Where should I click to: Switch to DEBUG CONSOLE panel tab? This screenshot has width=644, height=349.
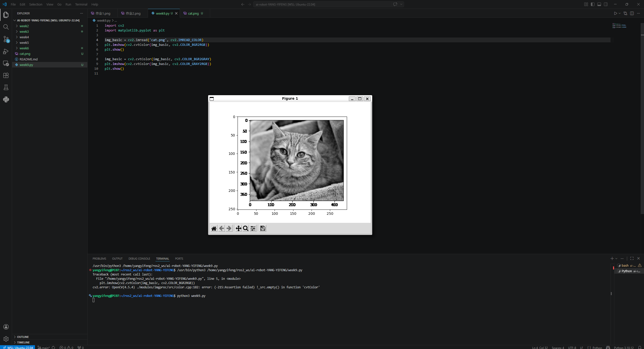(x=139, y=259)
